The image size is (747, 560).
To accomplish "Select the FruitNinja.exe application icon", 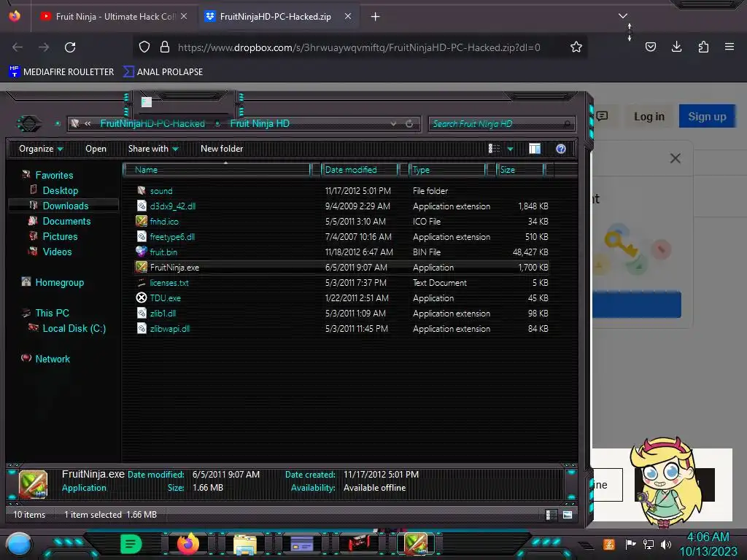I will [142, 267].
